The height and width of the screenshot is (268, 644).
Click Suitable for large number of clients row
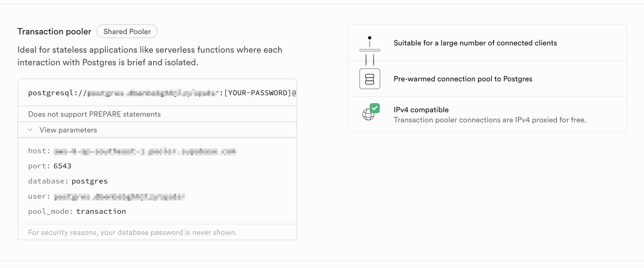[x=487, y=43]
